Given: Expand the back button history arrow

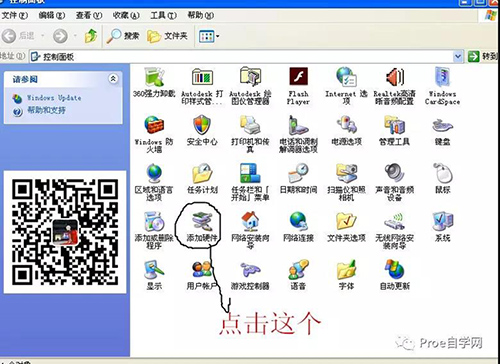Looking at the screenshot, I should click(x=42, y=36).
